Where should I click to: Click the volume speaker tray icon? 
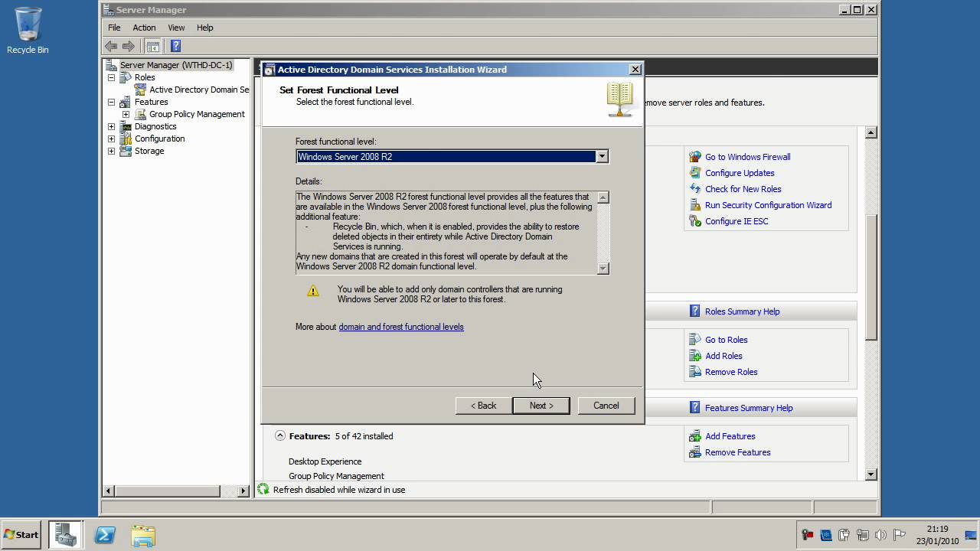[x=880, y=535]
